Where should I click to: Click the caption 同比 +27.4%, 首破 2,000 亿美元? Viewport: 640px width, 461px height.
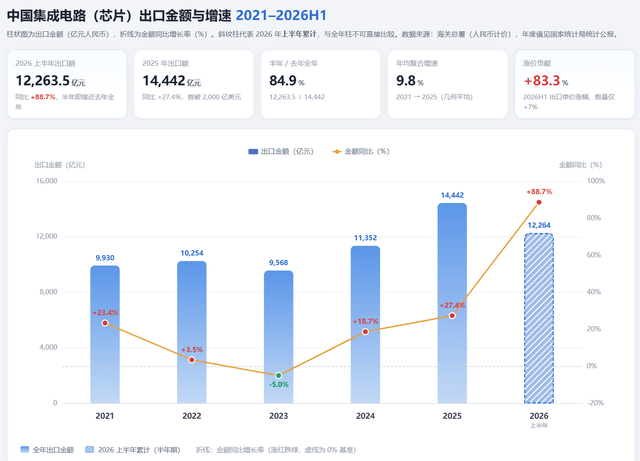pos(191,97)
